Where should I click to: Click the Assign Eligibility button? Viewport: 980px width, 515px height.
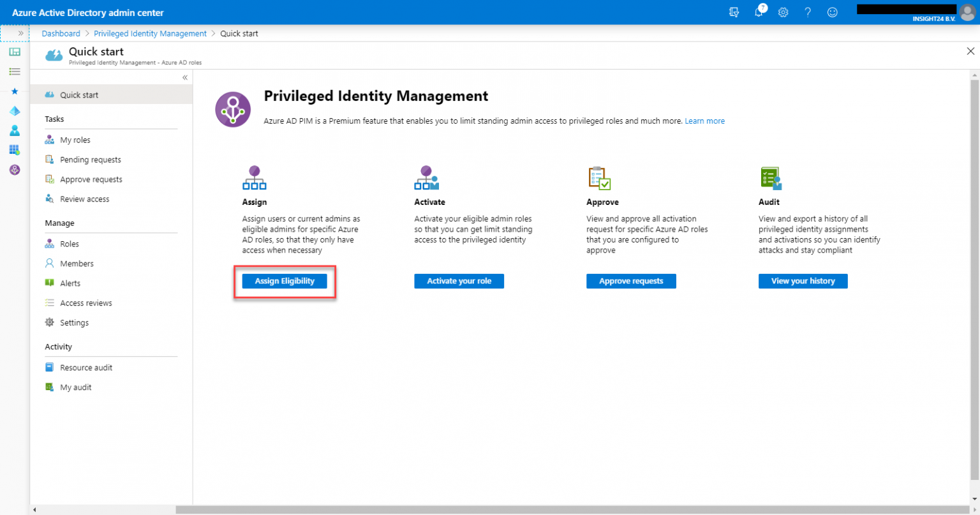point(284,281)
